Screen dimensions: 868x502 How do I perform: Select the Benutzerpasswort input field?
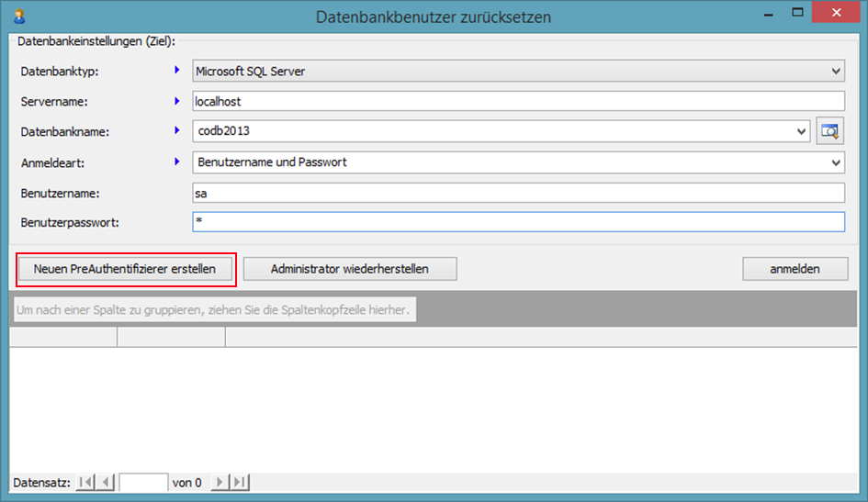(517, 222)
